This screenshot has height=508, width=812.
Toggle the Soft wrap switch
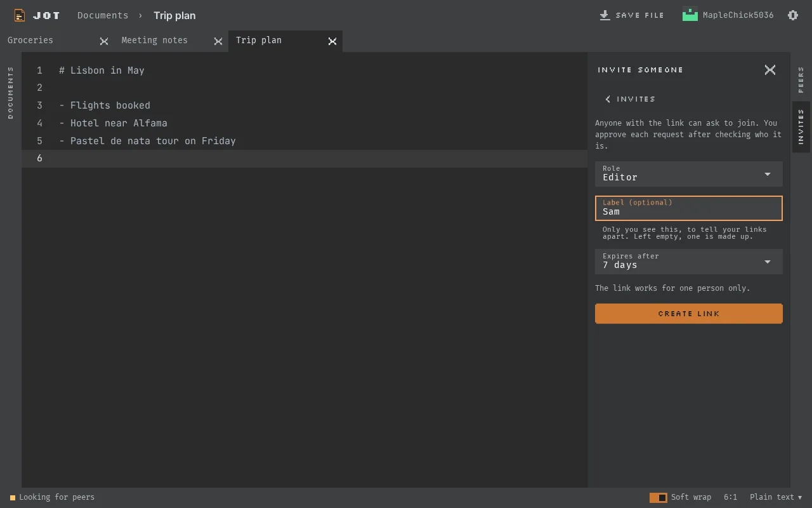[658, 498]
